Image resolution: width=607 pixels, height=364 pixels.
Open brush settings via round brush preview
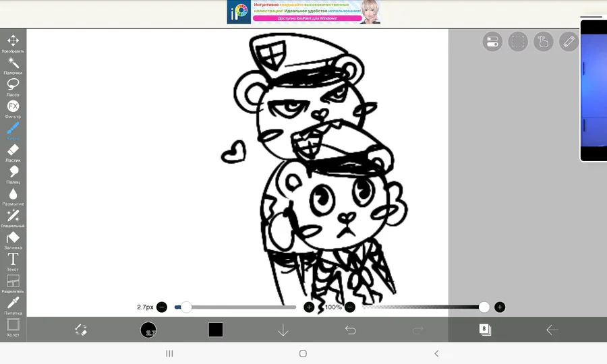148,330
